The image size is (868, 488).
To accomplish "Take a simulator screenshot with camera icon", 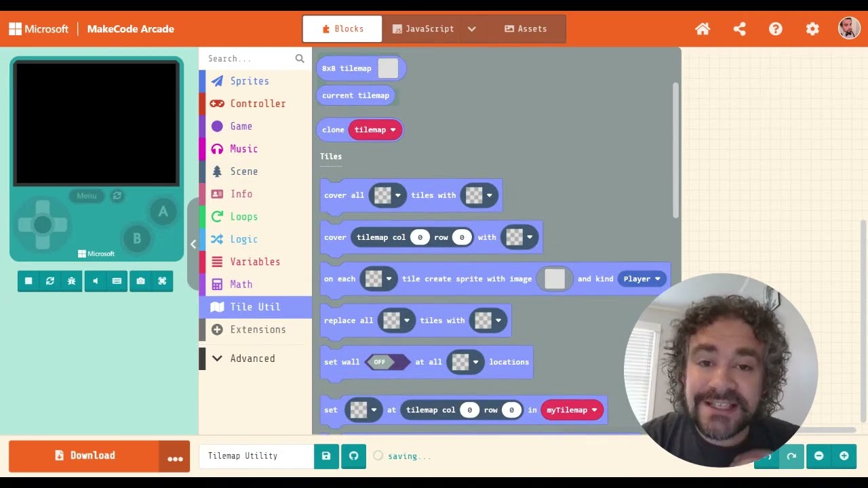I will [140, 281].
